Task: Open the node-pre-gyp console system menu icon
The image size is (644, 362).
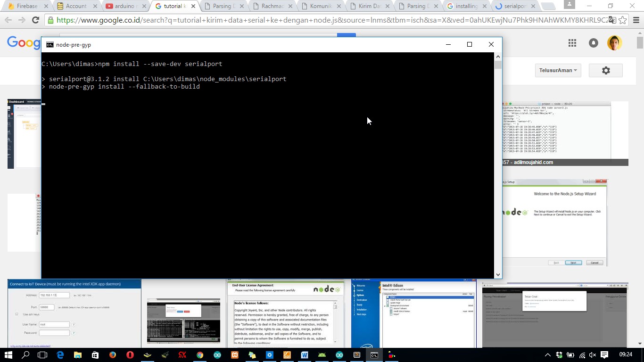Action: [x=50, y=45]
